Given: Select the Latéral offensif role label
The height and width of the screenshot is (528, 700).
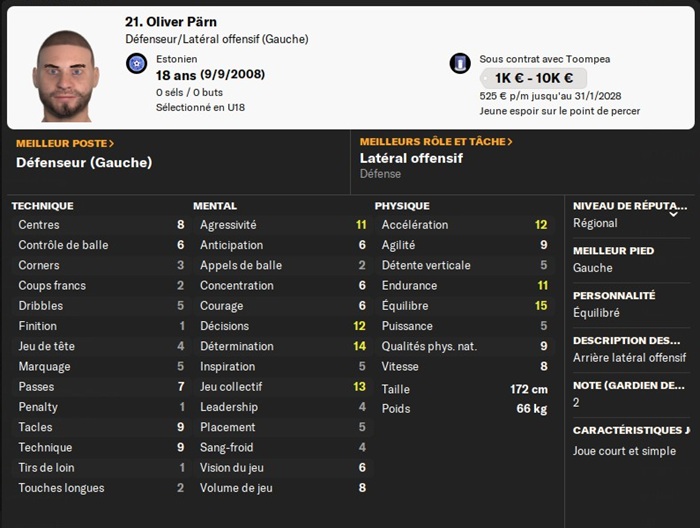Looking at the screenshot, I should [411, 158].
